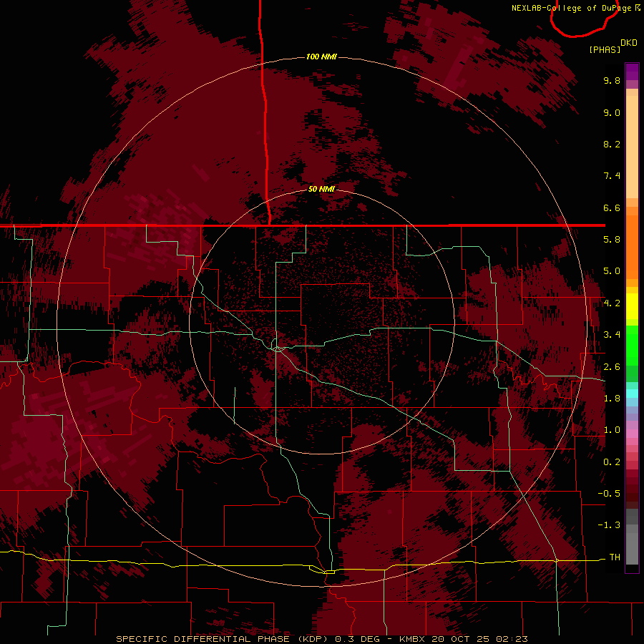The height and width of the screenshot is (644, 644).
Task: Click the "(KDP)" product code in the caption
Action: click(x=313, y=639)
